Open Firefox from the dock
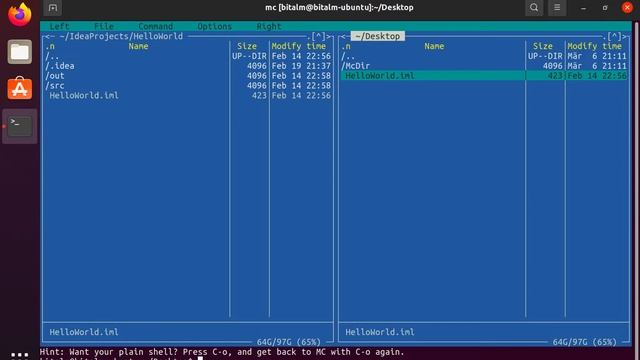This screenshot has height=360, width=640. tap(20, 14)
